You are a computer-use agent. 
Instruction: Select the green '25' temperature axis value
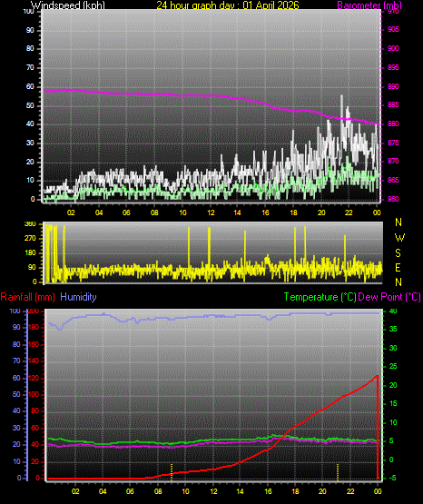click(393, 367)
